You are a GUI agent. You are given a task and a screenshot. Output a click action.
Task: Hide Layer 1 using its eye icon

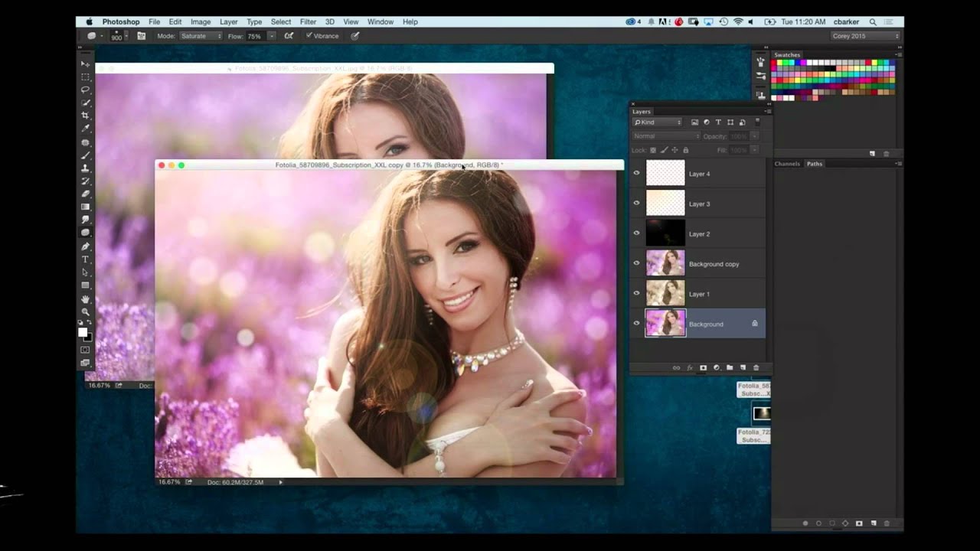coord(636,293)
